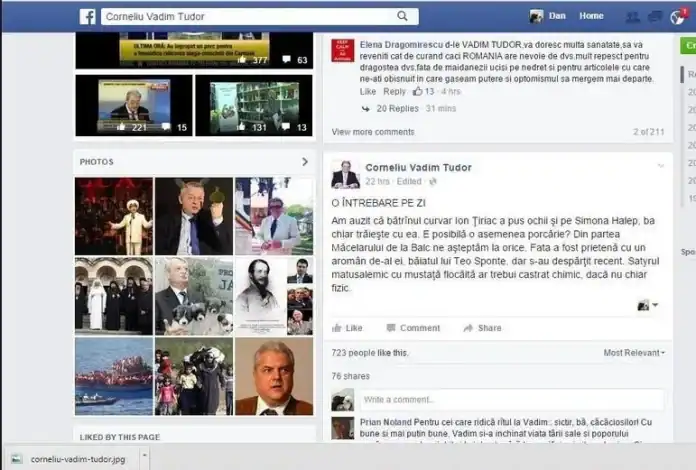This screenshot has width=696, height=470.
Task: Expand the Photos section chevron
Action: click(305, 162)
